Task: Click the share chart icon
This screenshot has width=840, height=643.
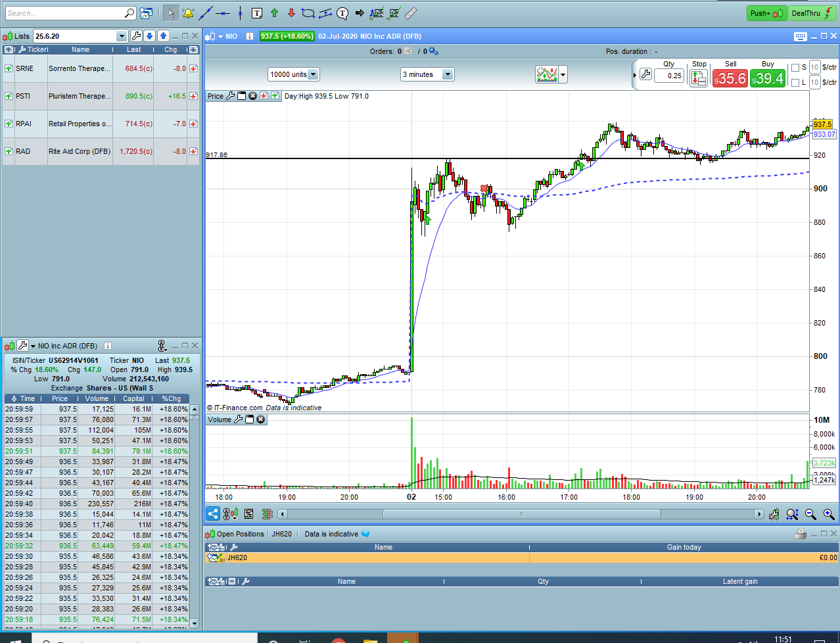Action: click(x=213, y=513)
